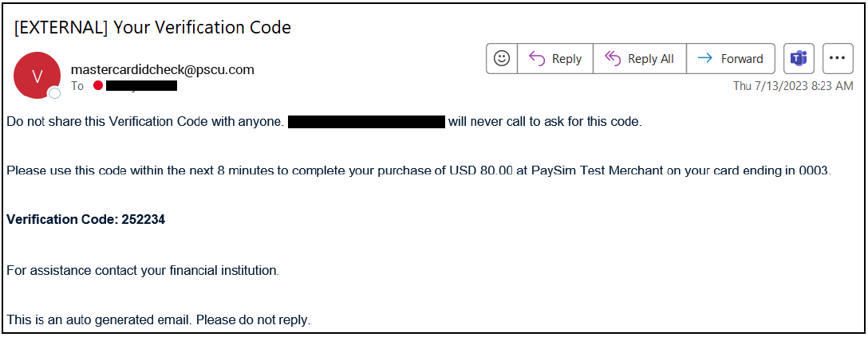Click the Reply arrow button
The image size is (868, 337).
555,58
